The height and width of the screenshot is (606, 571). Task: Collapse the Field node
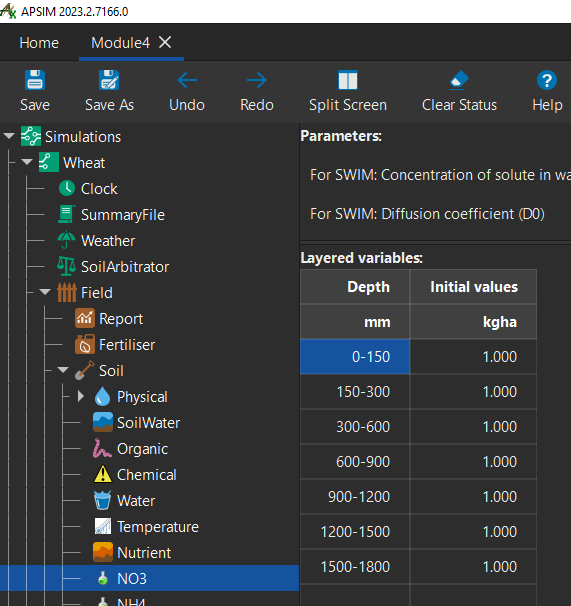click(x=45, y=292)
